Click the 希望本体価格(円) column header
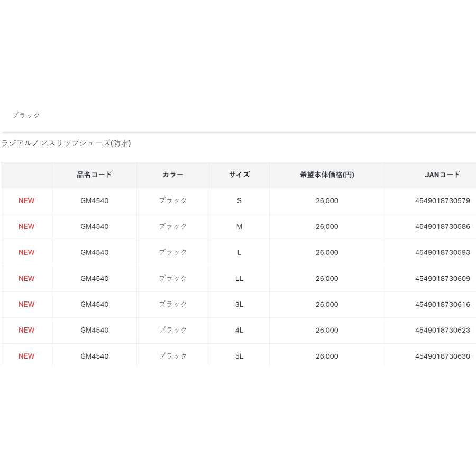 [x=327, y=175]
